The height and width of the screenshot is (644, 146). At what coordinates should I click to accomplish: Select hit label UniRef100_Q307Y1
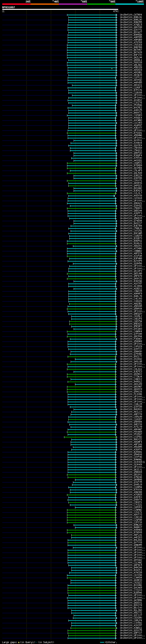click(131, 30)
